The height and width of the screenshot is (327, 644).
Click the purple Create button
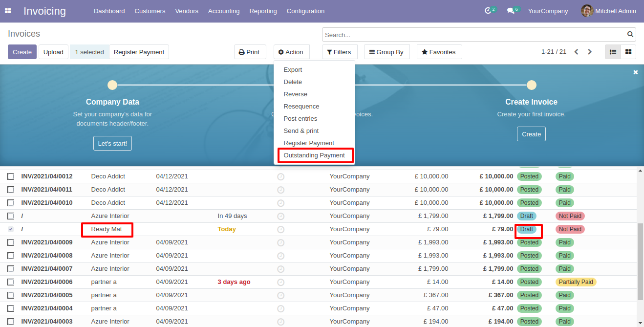pyautogui.click(x=22, y=52)
